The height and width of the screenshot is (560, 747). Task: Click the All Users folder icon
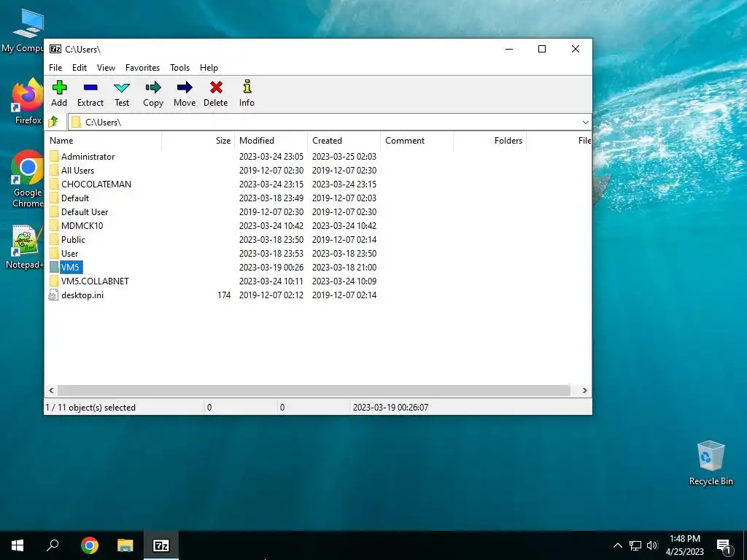(x=54, y=170)
